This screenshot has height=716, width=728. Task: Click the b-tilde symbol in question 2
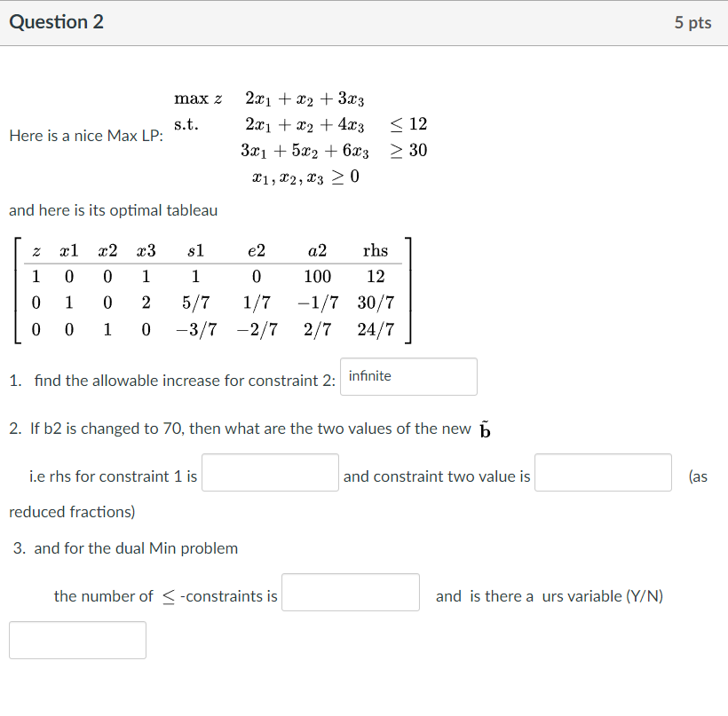coord(483,429)
